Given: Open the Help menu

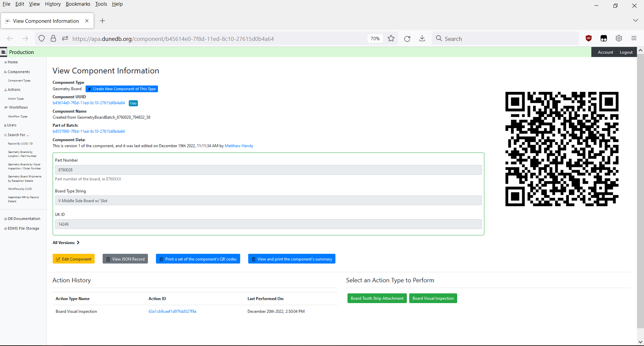Looking at the screenshot, I should tap(117, 4).
